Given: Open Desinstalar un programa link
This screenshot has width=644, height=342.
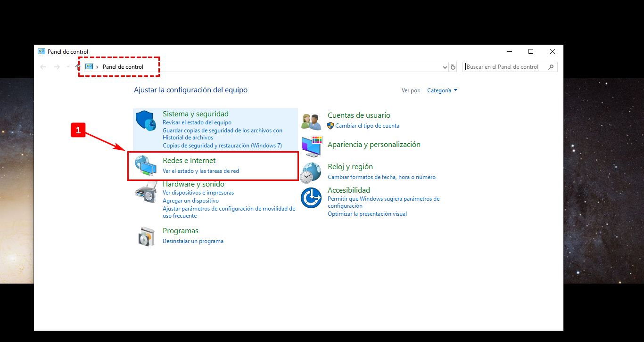Looking at the screenshot, I should click(x=193, y=241).
